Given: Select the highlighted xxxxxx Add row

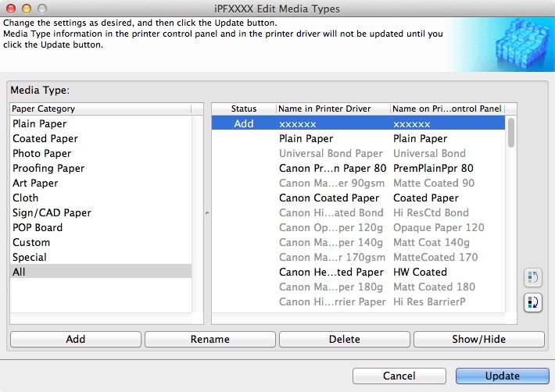Looking at the screenshot, I should pos(358,123).
